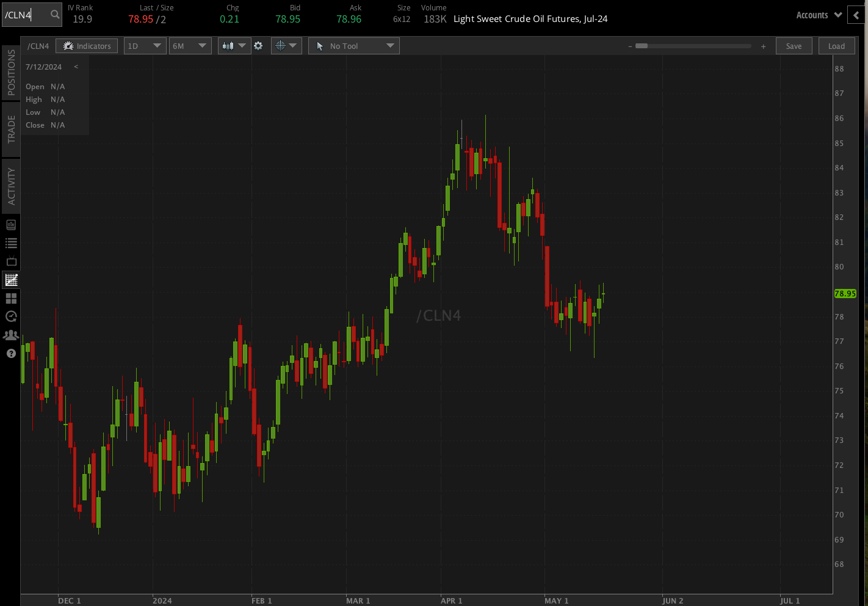
Task: Click the JUN 2 time axis label
Action: pyautogui.click(x=673, y=601)
